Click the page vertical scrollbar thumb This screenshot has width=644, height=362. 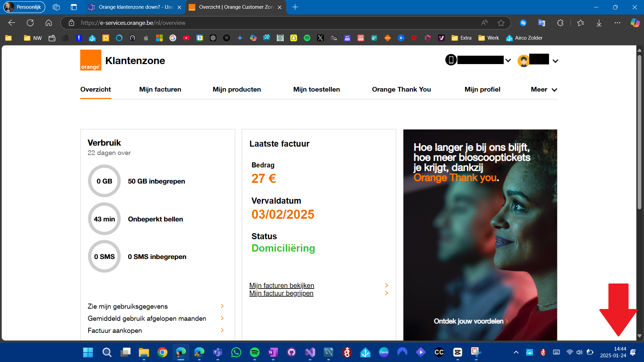tap(639, 131)
